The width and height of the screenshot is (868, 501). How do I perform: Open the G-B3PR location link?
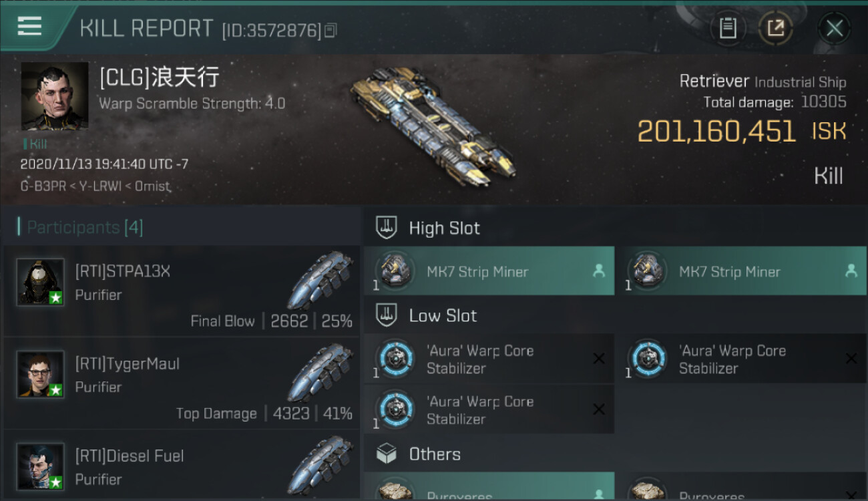coord(43,186)
